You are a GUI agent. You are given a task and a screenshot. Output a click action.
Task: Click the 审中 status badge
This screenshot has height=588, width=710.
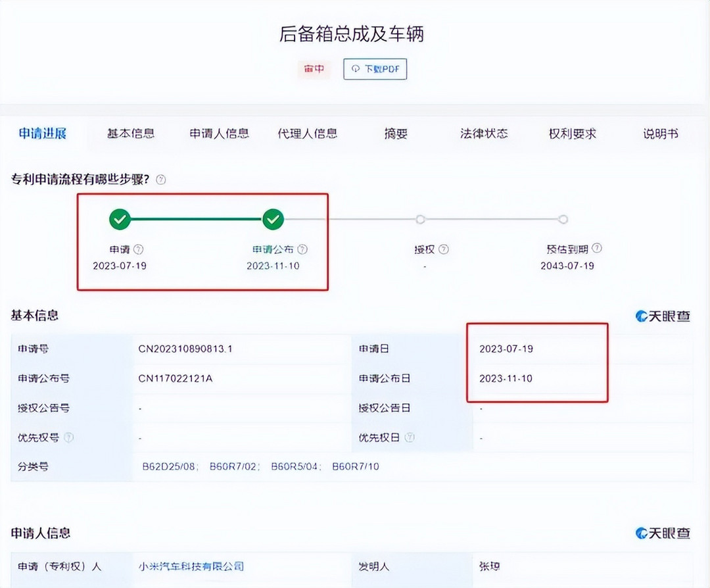pos(314,69)
